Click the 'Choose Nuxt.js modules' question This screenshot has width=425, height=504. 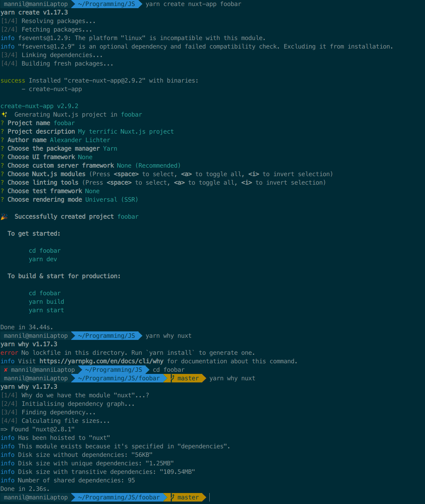tap(46, 174)
